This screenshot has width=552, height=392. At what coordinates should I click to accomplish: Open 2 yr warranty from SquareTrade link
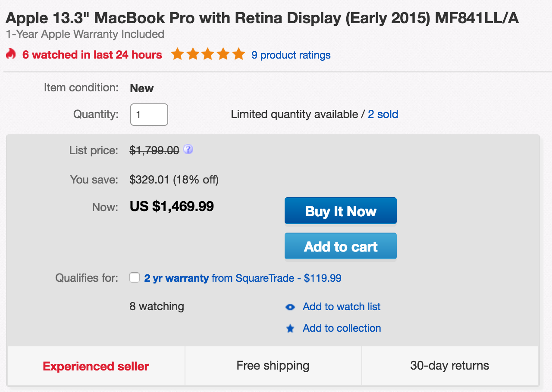[243, 278]
